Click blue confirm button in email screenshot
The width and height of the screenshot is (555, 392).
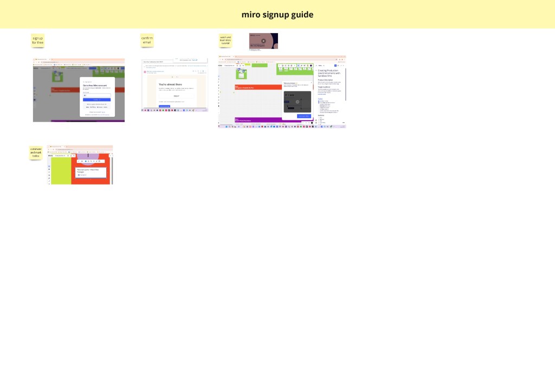(x=164, y=106)
